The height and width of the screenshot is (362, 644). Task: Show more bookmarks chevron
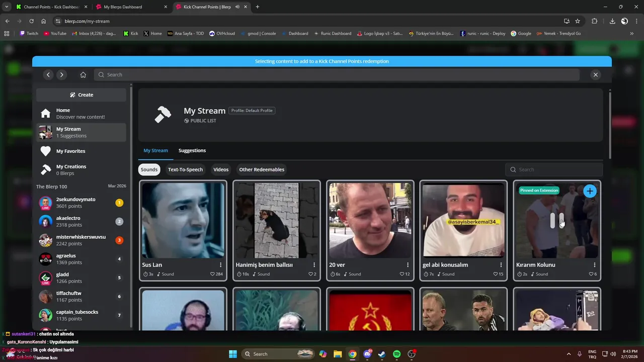pyautogui.click(x=632, y=34)
